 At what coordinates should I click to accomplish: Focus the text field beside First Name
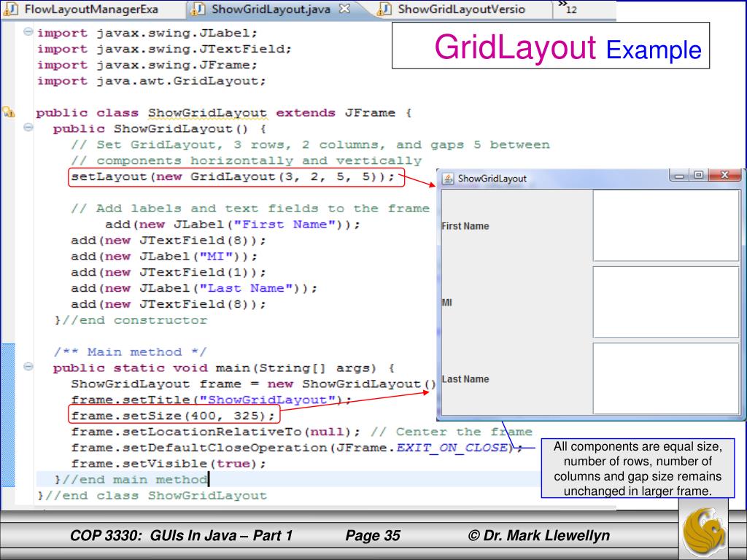click(x=666, y=225)
